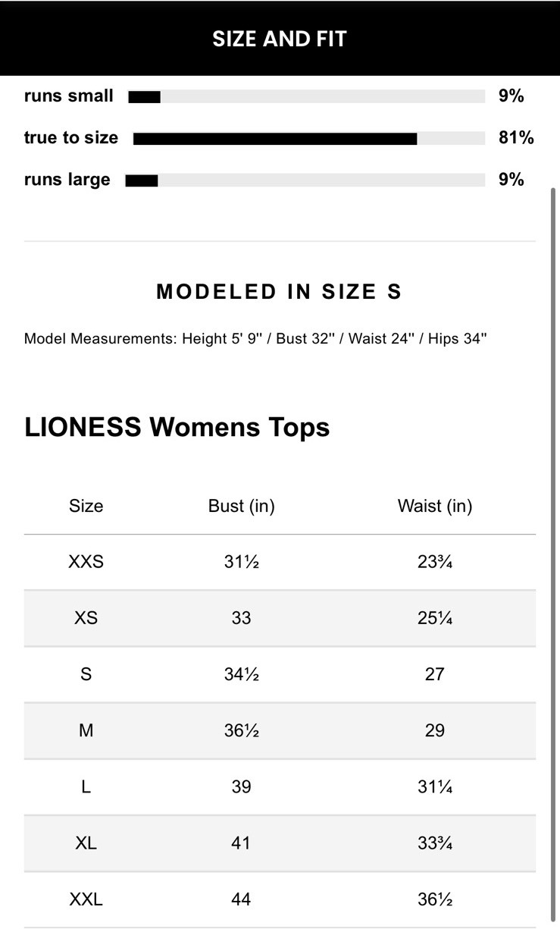This screenshot has height=929, width=560.
Task: Click the Waist (in) column header
Action: pos(434,506)
